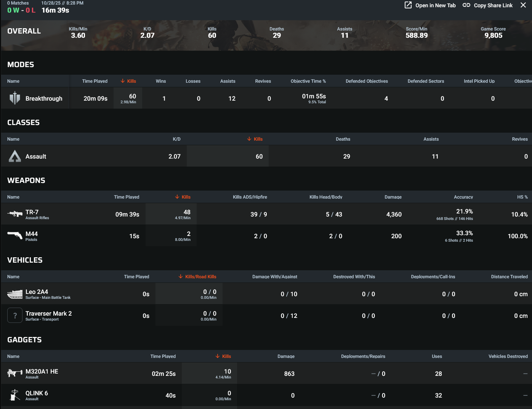
Task: Click the Kills sort arrow in Classes table
Action: click(x=249, y=139)
